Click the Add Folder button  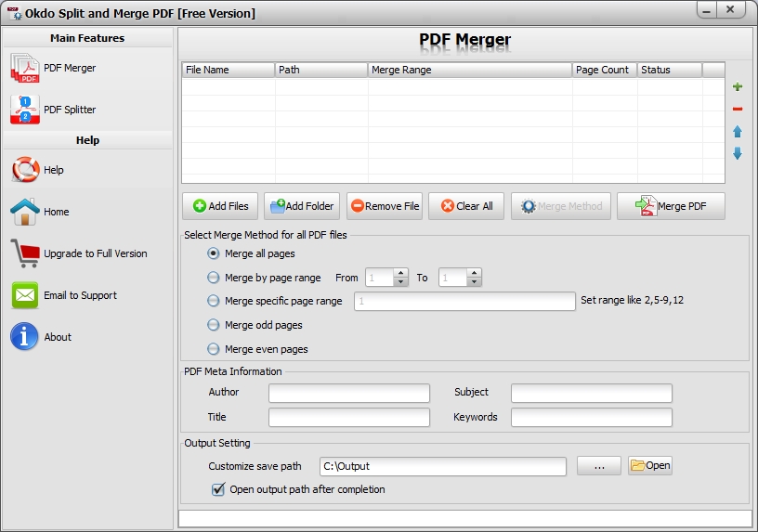point(302,206)
